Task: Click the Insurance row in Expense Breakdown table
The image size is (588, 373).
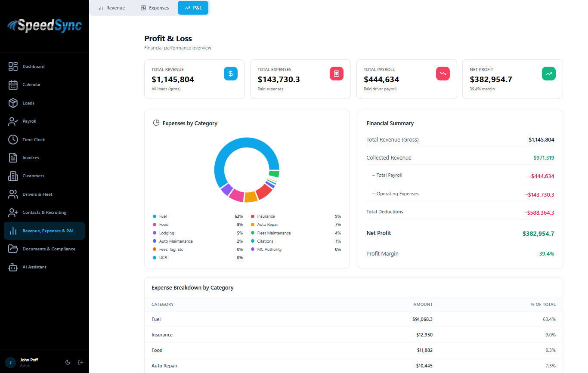Action: pos(353,335)
